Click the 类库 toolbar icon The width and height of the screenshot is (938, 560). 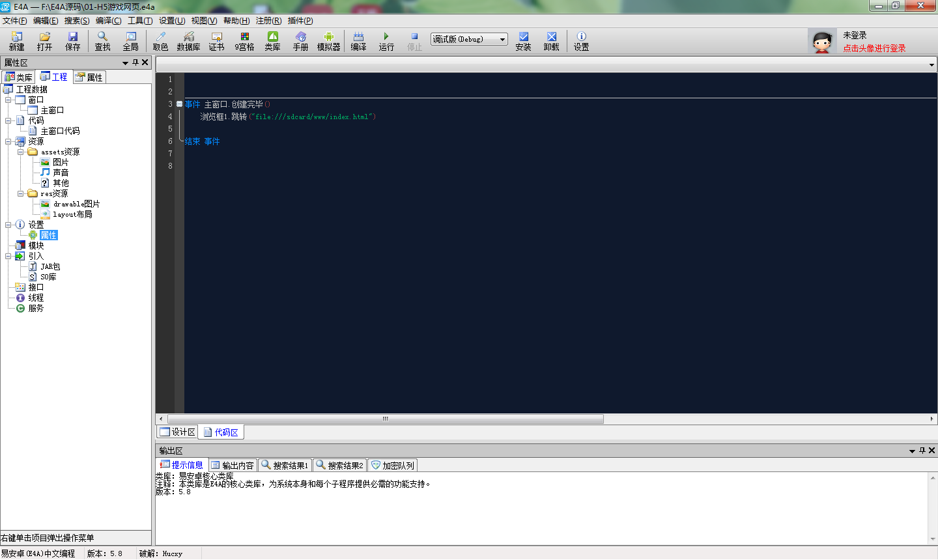(x=272, y=41)
